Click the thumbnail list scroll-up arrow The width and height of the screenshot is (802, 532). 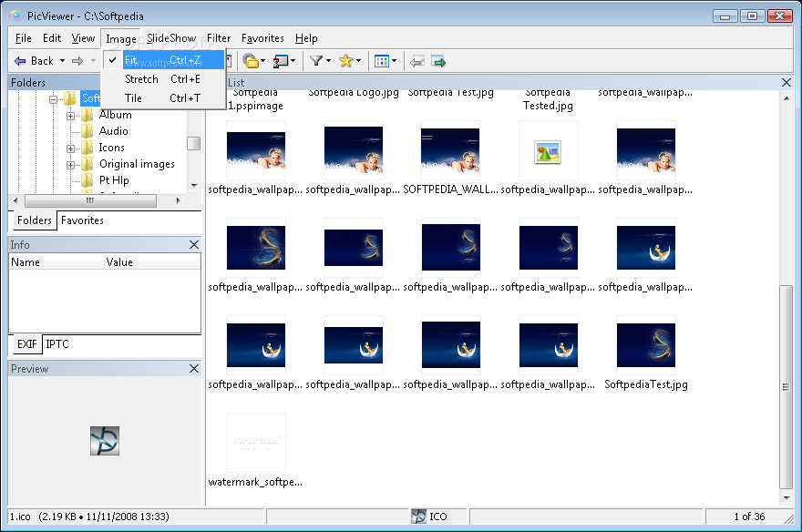(x=787, y=98)
